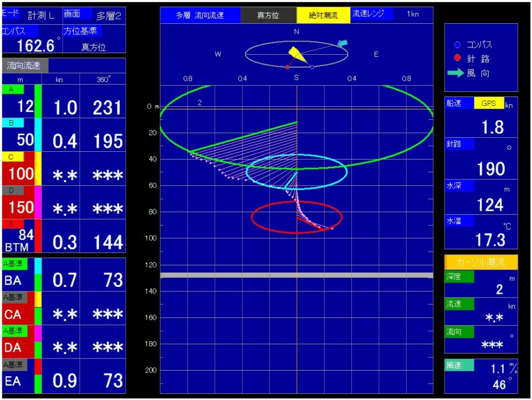This screenshot has width=532, height=400.
Task: Click layer E direction 144
Action: click(x=108, y=242)
